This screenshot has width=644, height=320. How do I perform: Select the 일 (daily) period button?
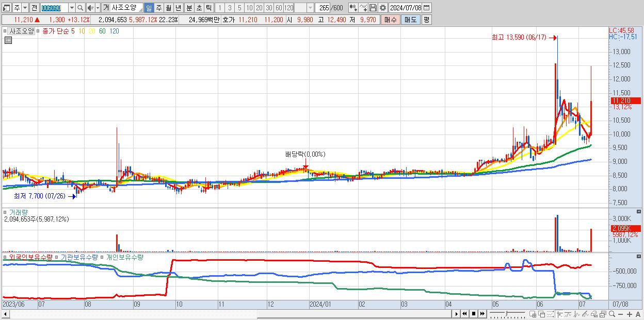click(149, 8)
